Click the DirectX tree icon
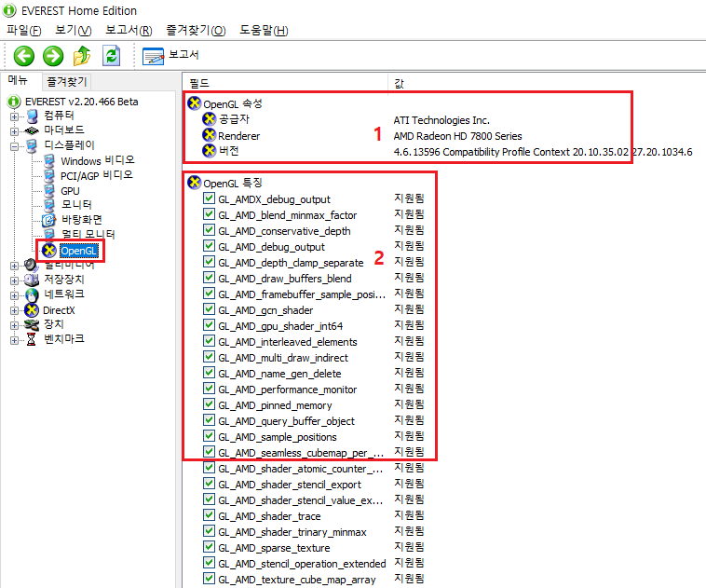 tap(32, 310)
